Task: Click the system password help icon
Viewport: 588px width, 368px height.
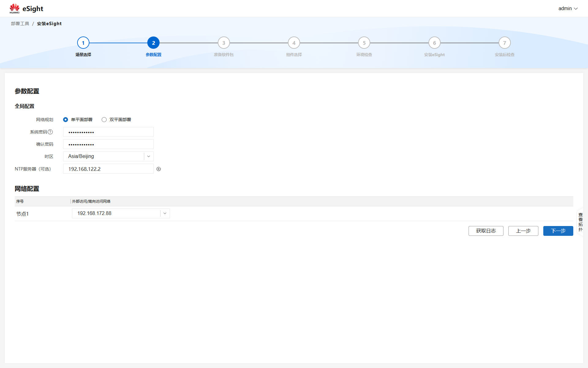Action: (50, 132)
